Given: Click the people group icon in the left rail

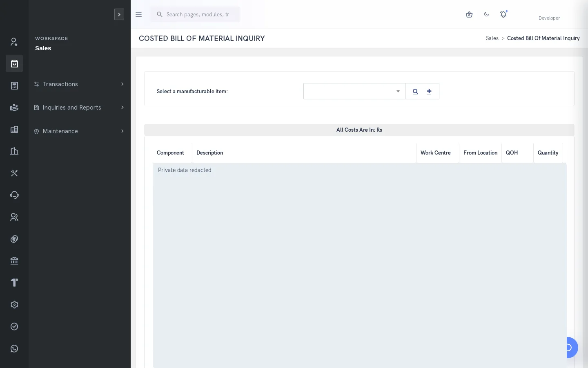Looking at the screenshot, I should pyautogui.click(x=14, y=217).
